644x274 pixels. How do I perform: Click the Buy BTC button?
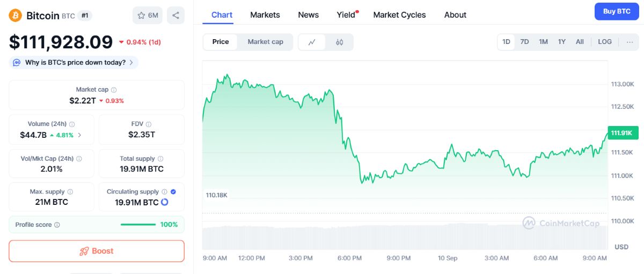(617, 11)
